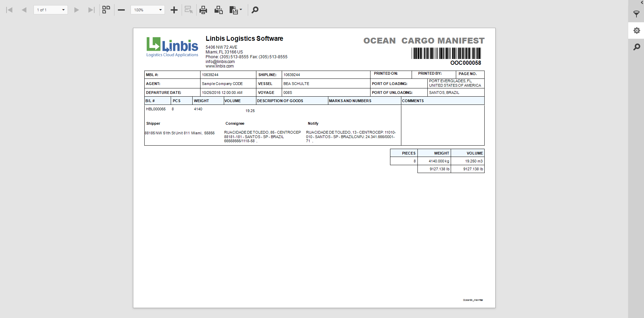Select the vessel name BEA SCHULTE

pos(296,84)
